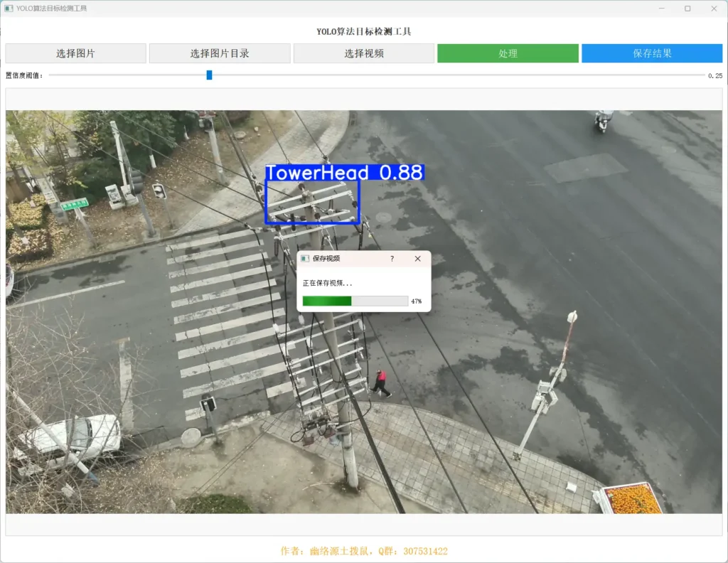
Task: Click the 0.25 confidence value label
Action: coord(714,75)
